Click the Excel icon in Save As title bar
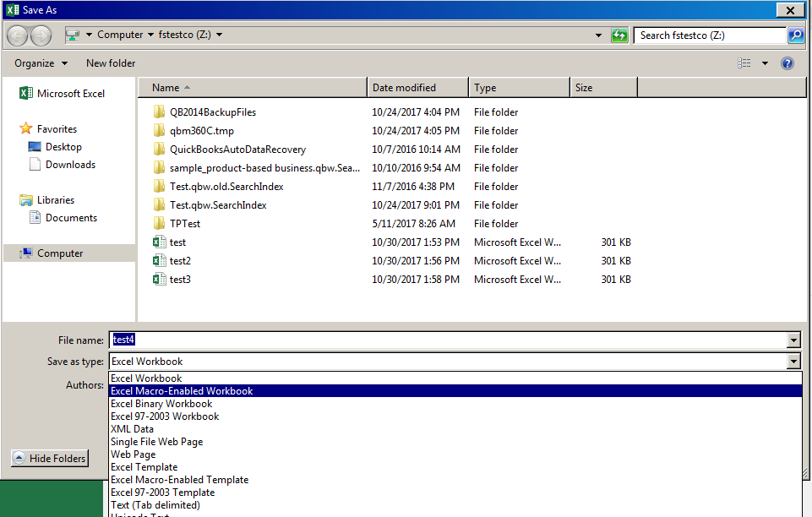The height and width of the screenshot is (517, 812). pos(13,10)
